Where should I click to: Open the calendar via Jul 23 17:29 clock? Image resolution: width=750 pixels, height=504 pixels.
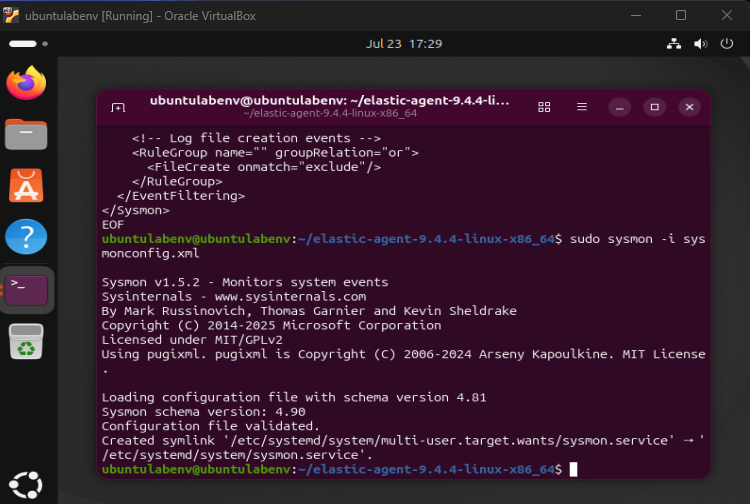(x=404, y=44)
